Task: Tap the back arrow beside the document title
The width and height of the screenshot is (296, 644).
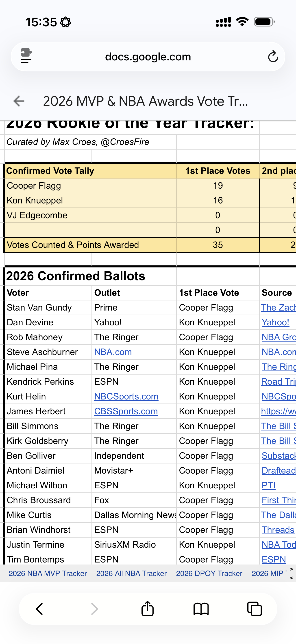Action: pos(19,101)
